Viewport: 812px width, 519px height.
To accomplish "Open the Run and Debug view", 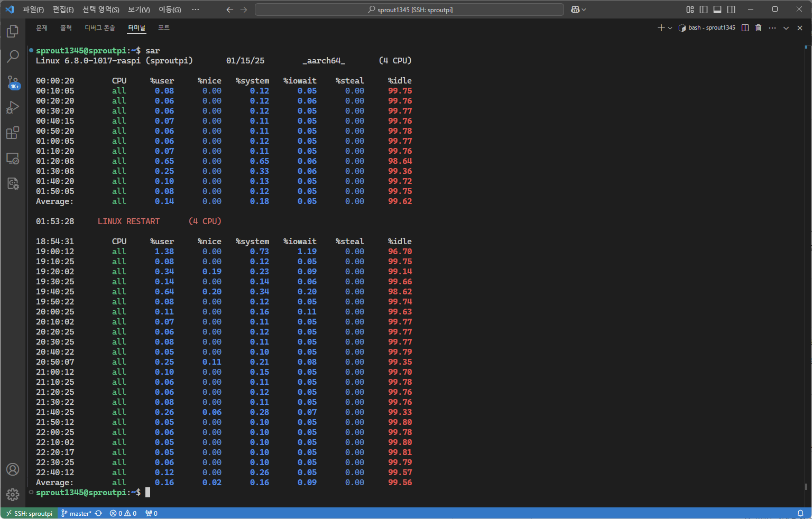I will [x=13, y=107].
